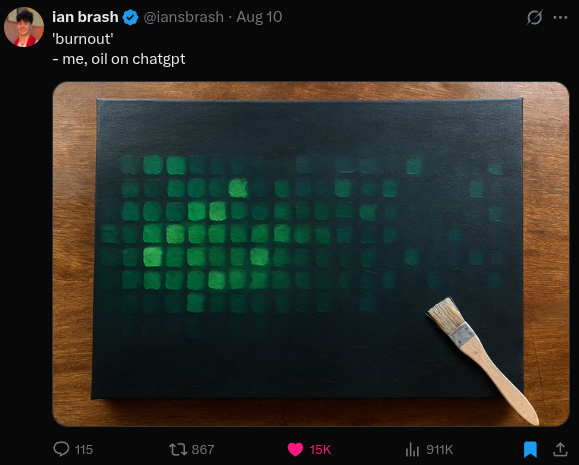Open the ian brash display name link
Screen dimensions: 579x465
coord(85,17)
